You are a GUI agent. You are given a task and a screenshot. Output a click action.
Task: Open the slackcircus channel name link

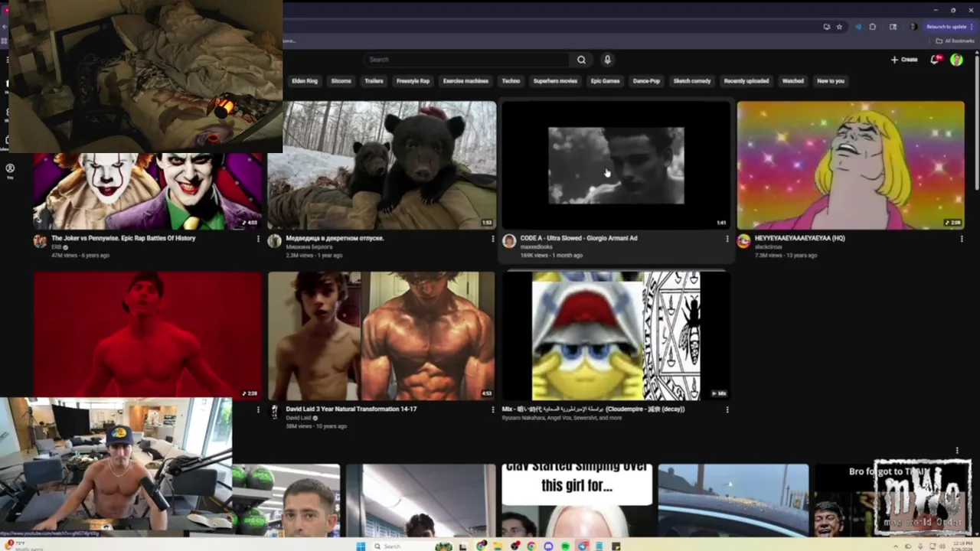tap(768, 246)
